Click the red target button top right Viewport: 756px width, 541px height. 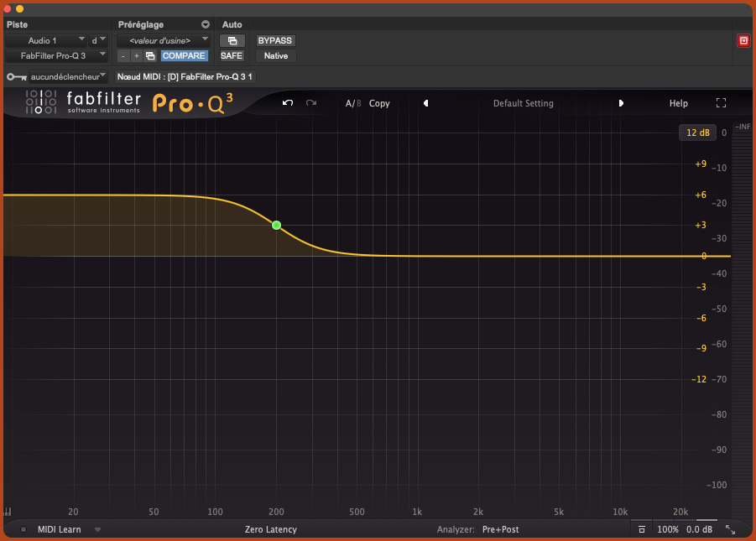[743, 40]
